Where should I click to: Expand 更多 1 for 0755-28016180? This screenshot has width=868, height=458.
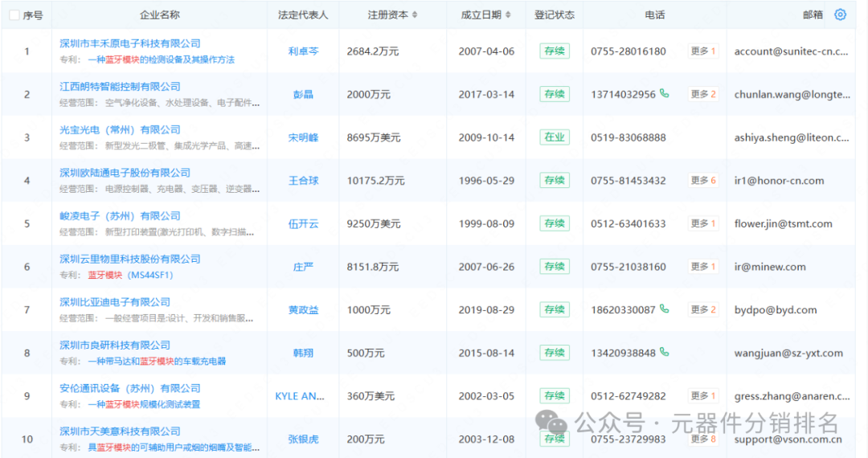tap(703, 51)
